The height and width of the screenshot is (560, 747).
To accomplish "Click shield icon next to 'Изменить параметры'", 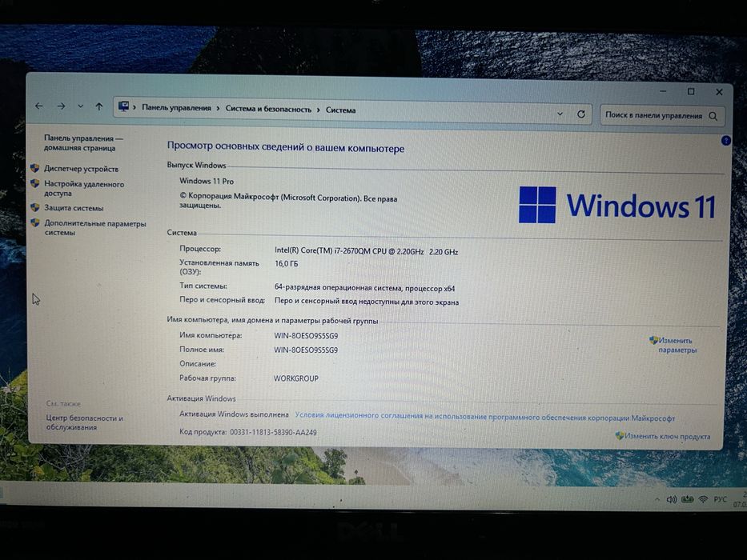I will 653,340.
